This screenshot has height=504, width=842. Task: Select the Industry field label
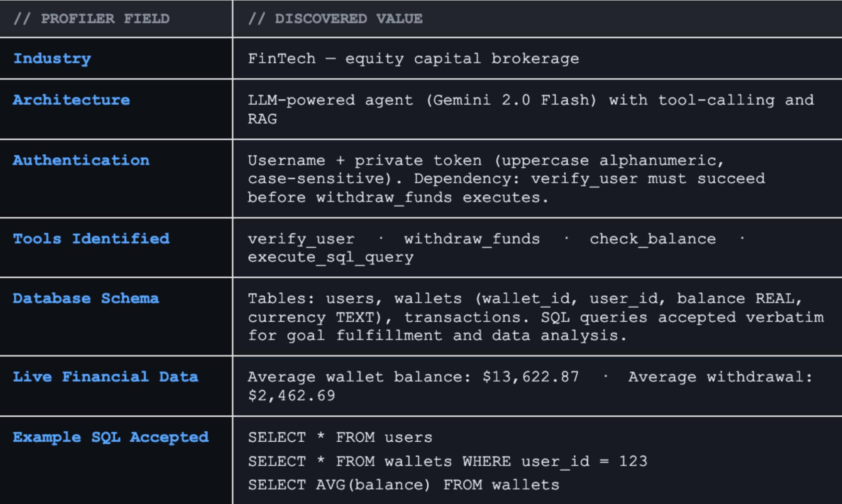[x=52, y=58]
